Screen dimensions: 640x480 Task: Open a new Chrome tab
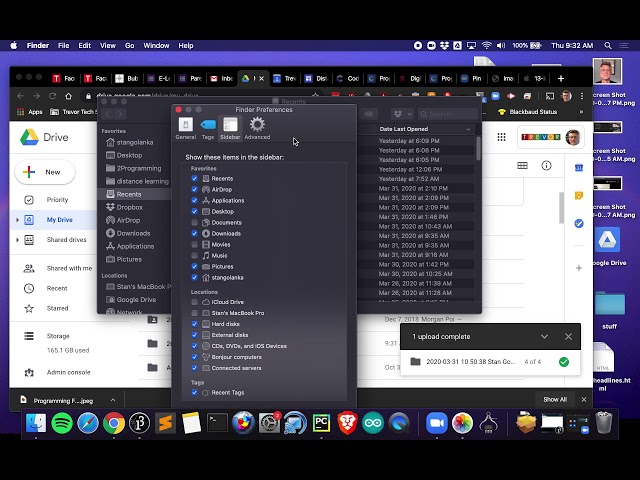[x=561, y=78]
